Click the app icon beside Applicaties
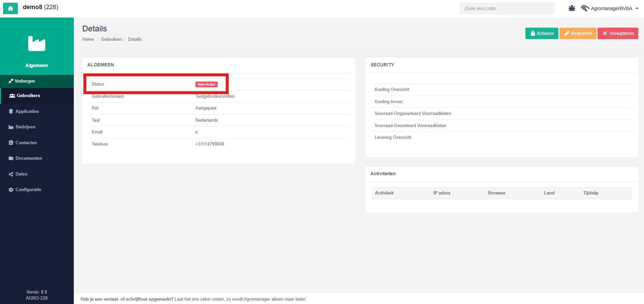The image size is (644, 304). pyautogui.click(x=11, y=112)
